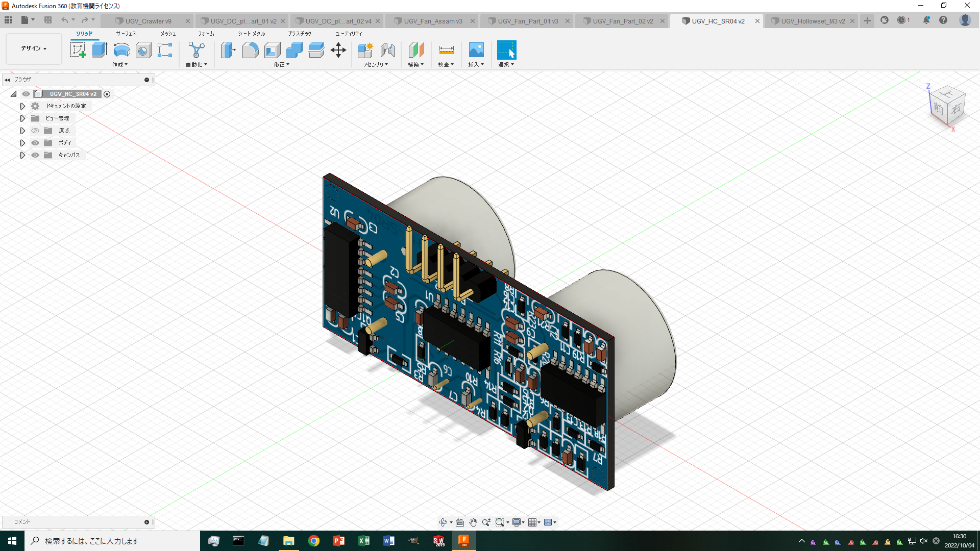Click the Redo arrow

pyautogui.click(x=85, y=20)
